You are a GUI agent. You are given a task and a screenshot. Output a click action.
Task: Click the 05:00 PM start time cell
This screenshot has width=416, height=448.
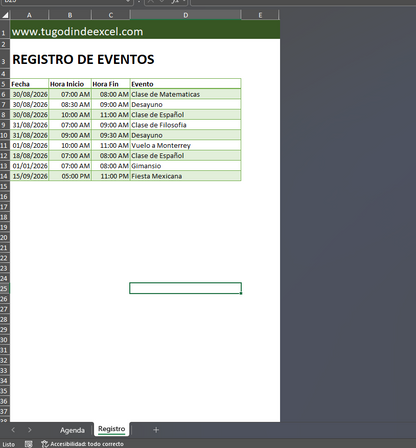(x=70, y=176)
